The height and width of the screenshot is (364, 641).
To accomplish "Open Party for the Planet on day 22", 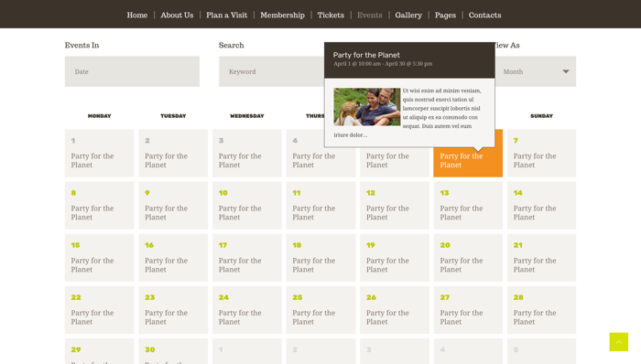I will [92, 317].
